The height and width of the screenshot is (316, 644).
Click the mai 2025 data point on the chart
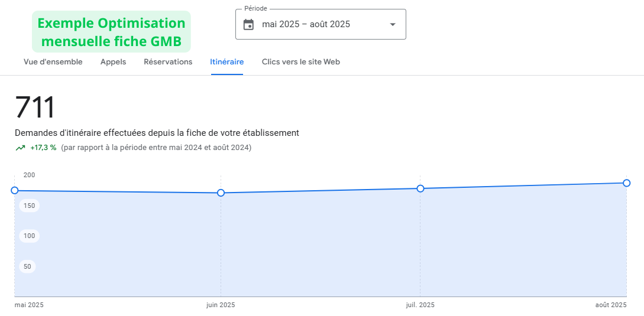(x=15, y=190)
